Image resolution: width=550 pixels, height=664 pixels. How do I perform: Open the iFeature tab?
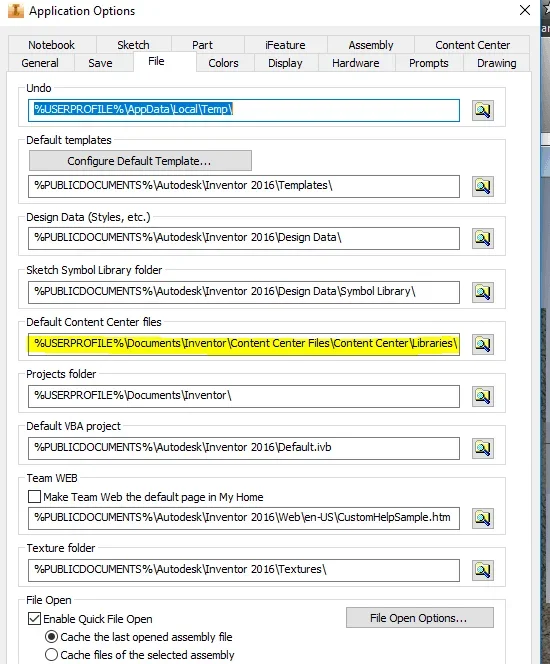point(285,45)
